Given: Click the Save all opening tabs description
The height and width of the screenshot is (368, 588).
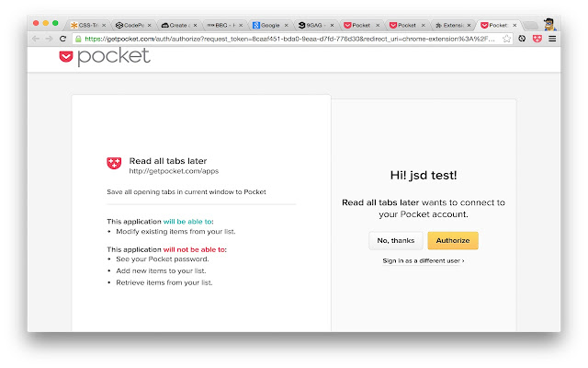Looking at the screenshot, I should point(187,192).
